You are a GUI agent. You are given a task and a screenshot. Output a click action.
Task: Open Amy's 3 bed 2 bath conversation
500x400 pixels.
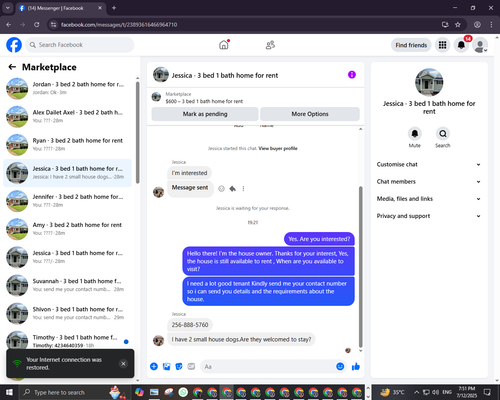click(67, 229)
